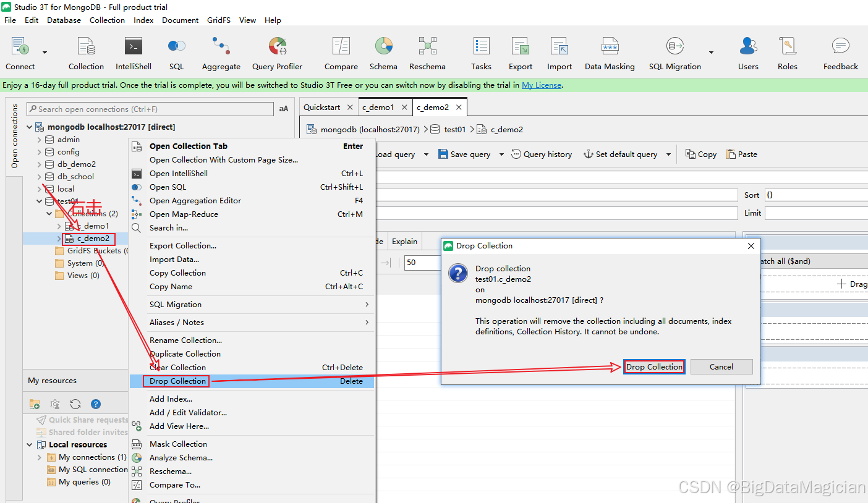The image size is (868, 503).
Task: Click the Explain tab button
Action: 405,242
